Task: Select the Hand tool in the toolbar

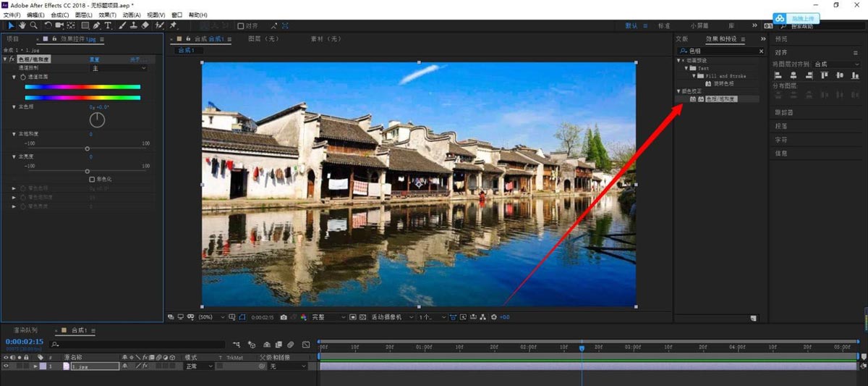Action: [x=22, y=25]
